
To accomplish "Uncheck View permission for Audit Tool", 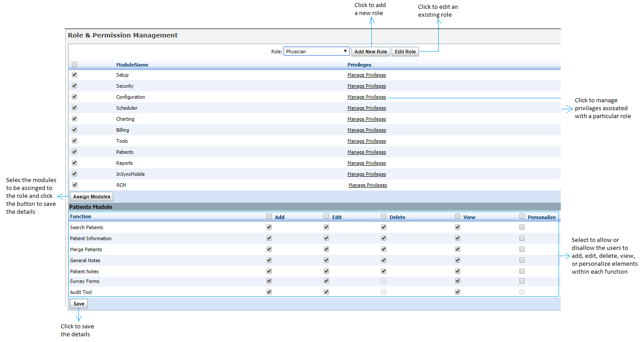I will tap(458, 292).
